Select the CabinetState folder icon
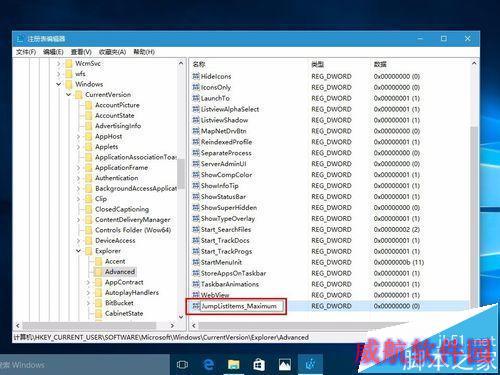The image size is (500, 375). (x=98, y=313)
